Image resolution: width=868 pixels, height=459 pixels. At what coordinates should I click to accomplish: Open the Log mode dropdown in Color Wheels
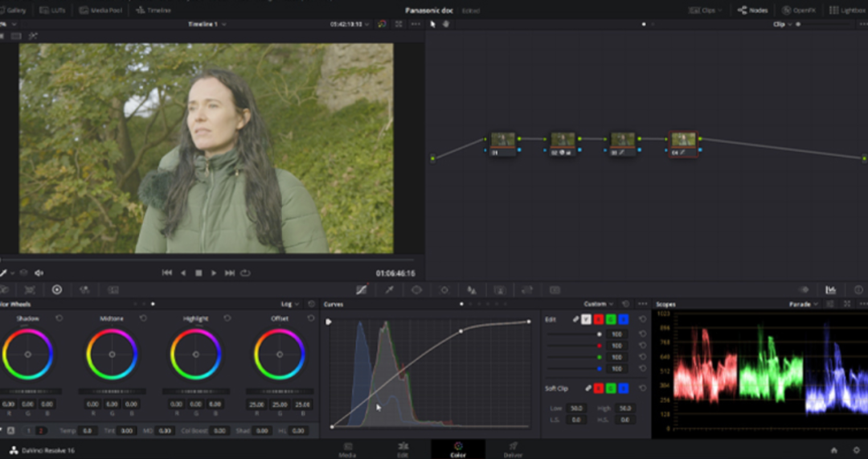[x=289, y=305]
